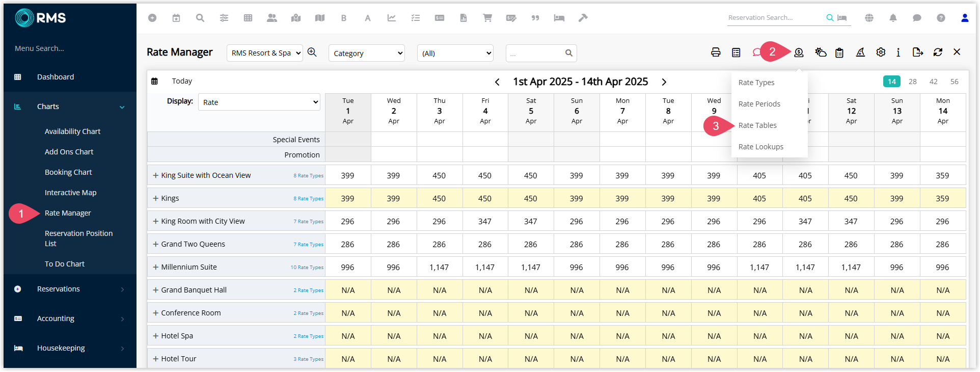Click the information 'i' icon
Viewport: 980px width, 372px height.
click(x=898, y=52)
